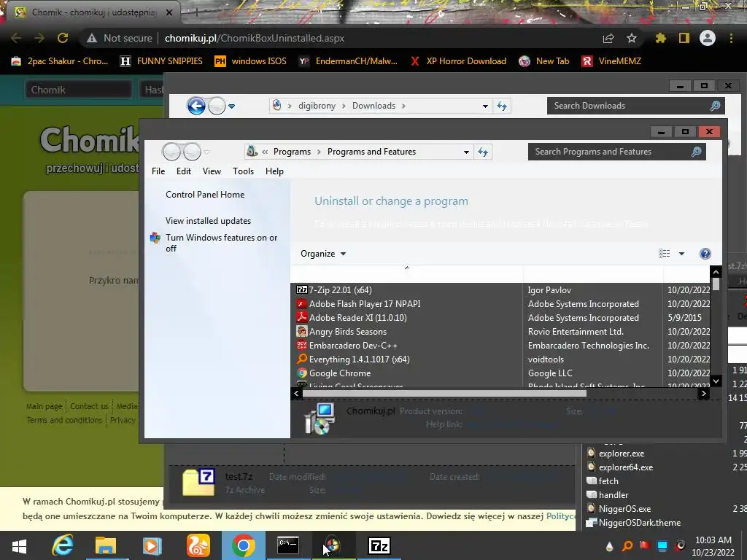Open the Windows Start button
This screenshot has height=560, width=747.
tap(20, 545)
